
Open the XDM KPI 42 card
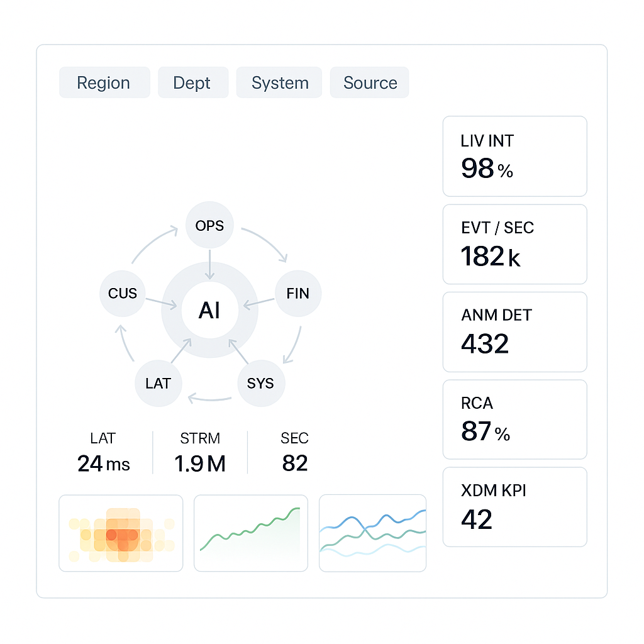[x=514, y=507]
